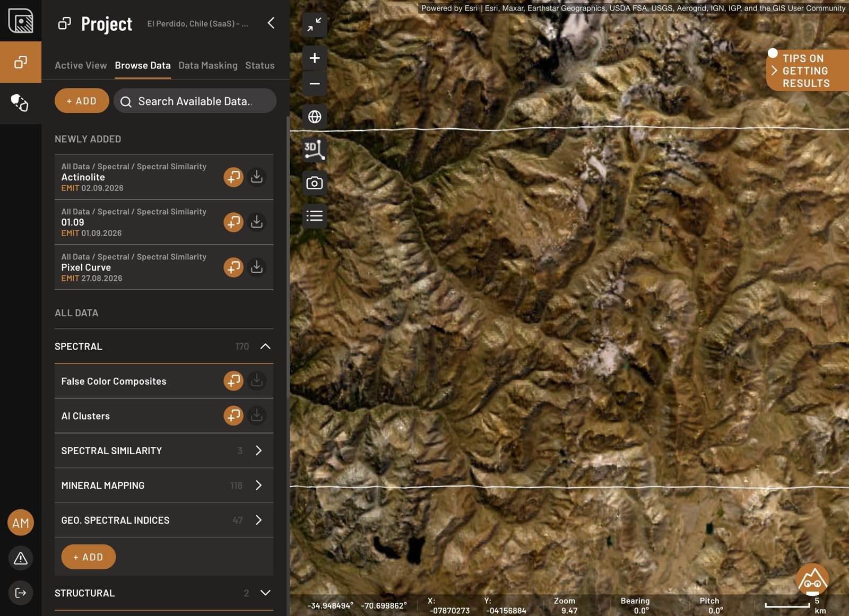Collapse the Project panel with back chevron
The width and height of the screenshot is (849, 616).
[x=271, y=23]
